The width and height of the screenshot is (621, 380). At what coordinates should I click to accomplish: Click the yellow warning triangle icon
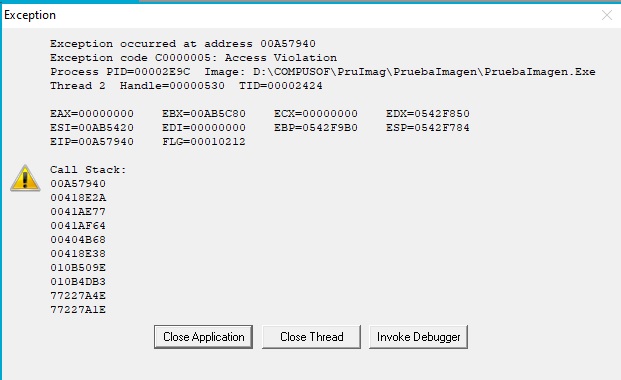click(25, 178)
